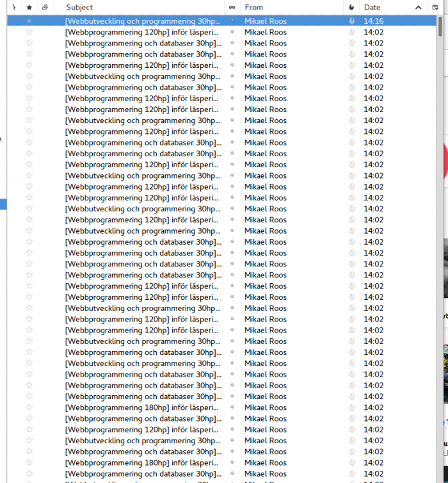
Task: Sort by the junk flame column header
Action: pyautogui.click(x=351, y=7)
